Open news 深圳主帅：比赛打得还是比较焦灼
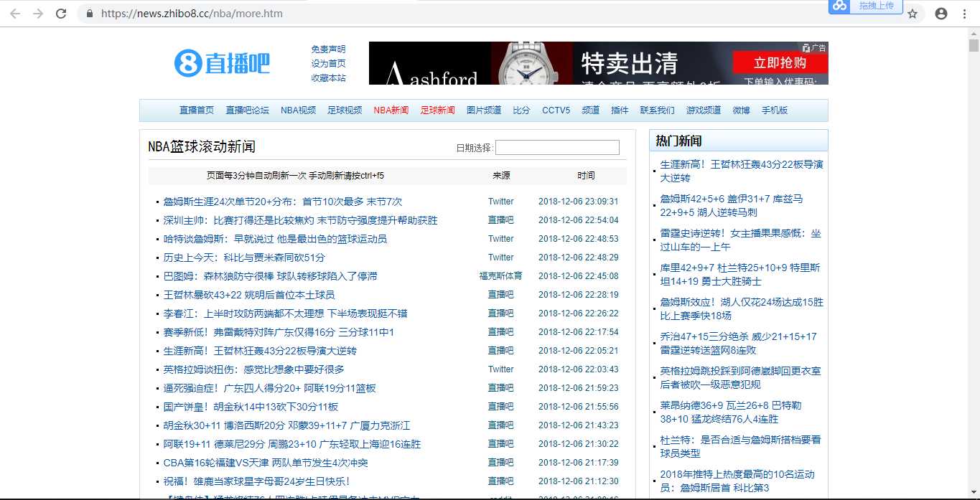980x500 pixels. 300,220
